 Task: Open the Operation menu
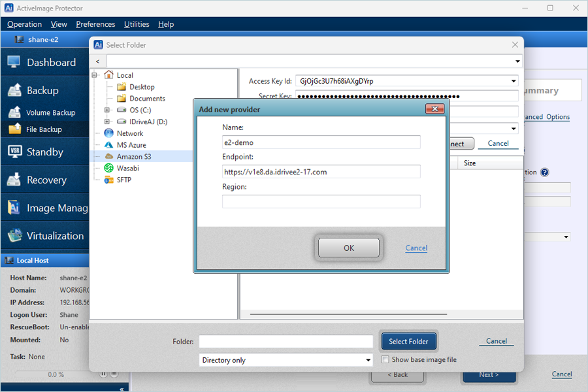pyautogui.click(x=24, y=24)
